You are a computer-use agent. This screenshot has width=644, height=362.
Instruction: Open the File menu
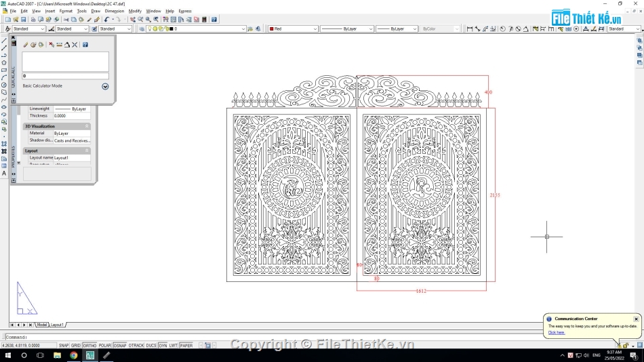tap(13, 11)
